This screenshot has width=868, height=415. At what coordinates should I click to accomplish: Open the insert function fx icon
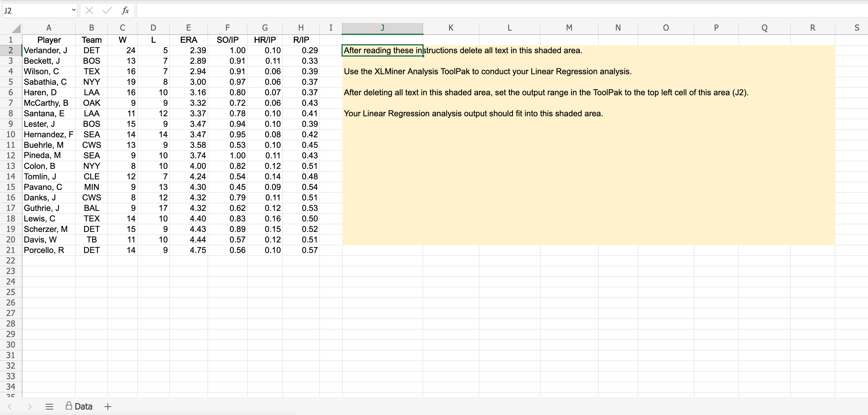pyautogui.click(x=125, y=11)
